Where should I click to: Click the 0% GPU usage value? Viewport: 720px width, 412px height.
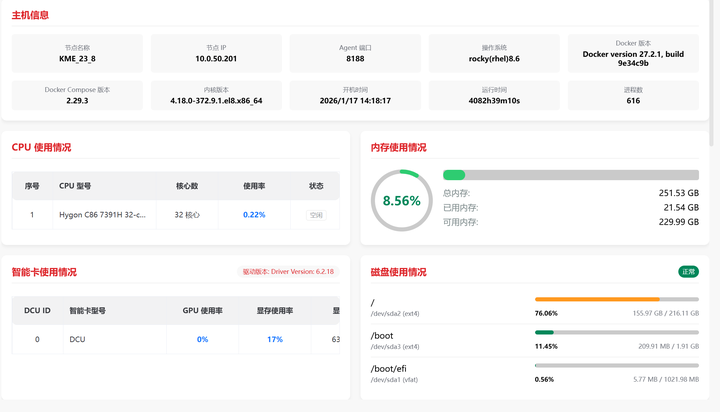pos(202,339)
